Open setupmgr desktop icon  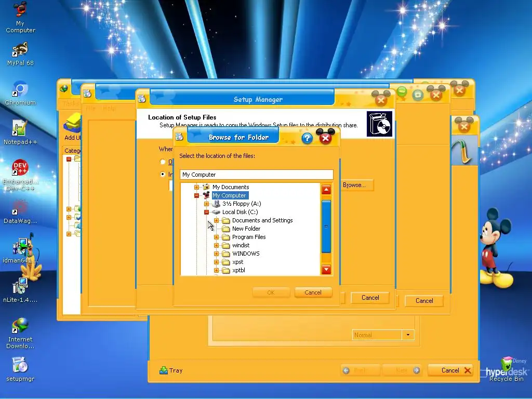pyautogui.click(x=20, y=369)
